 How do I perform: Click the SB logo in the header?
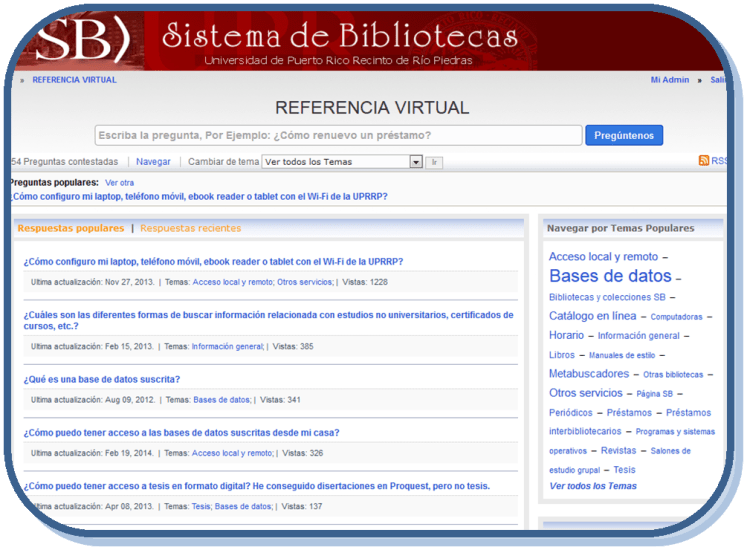click(x=81, y=40)
